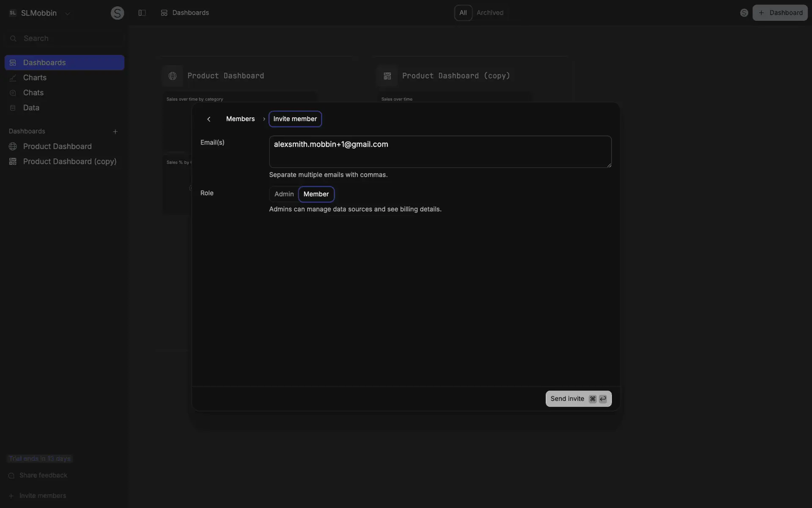Toggle the sidebar collapse icon
The image size is (812, 508).
(142, 13)
